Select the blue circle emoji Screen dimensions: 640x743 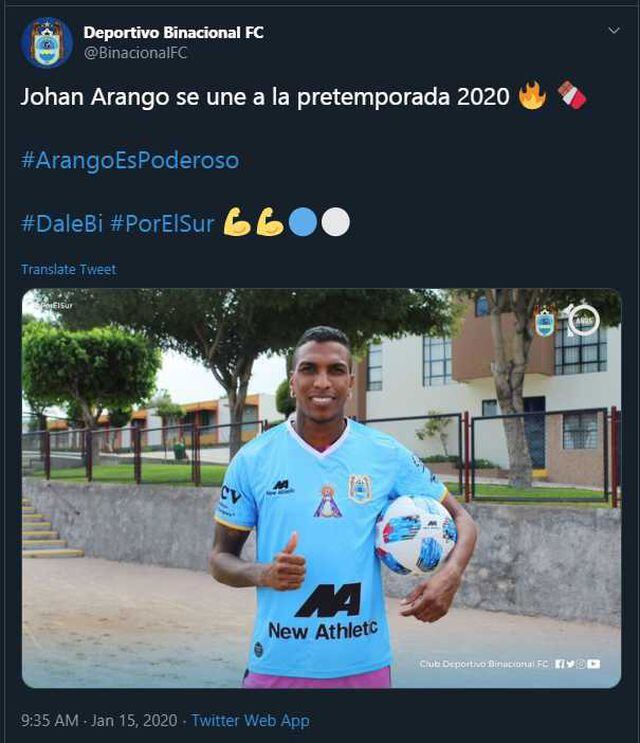click(x=303, y=222)
